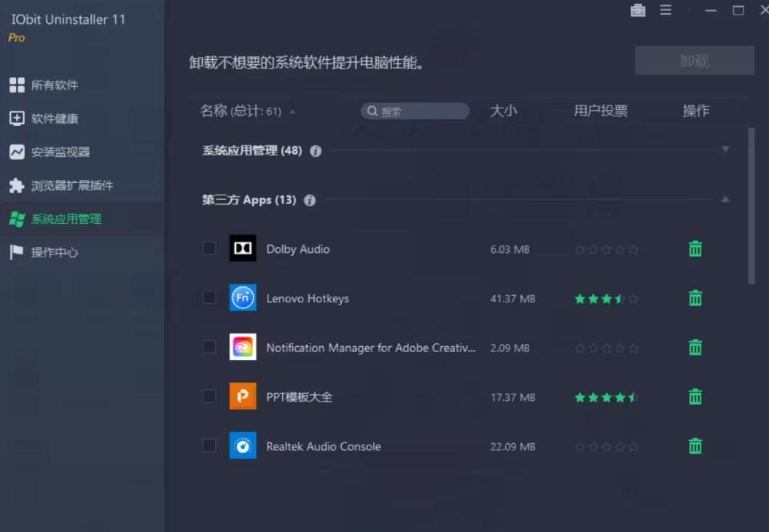
Task: Click the Lenovo Hotkeys Fn icon
Action: coord(243,297)
